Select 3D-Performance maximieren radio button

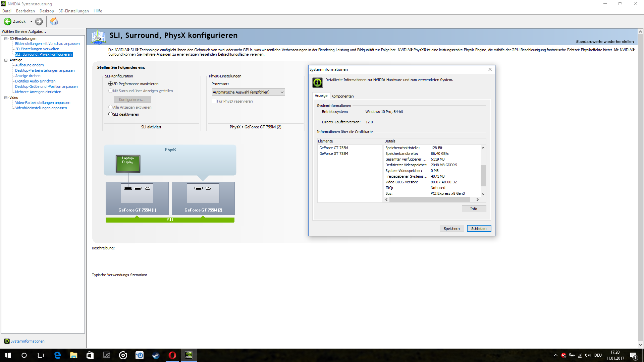click(x=110, y=84)
